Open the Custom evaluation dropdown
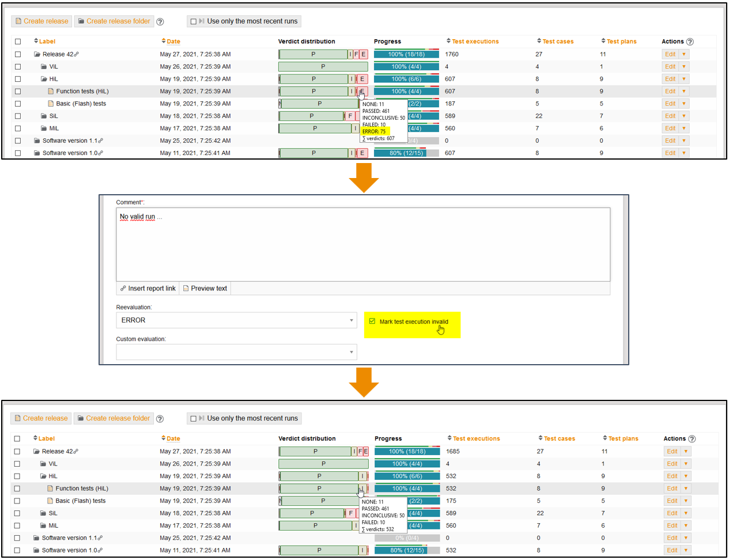Image resolution: width=729 pixels, height=560 pixels. pyautogui.click(x=236, y=352)
